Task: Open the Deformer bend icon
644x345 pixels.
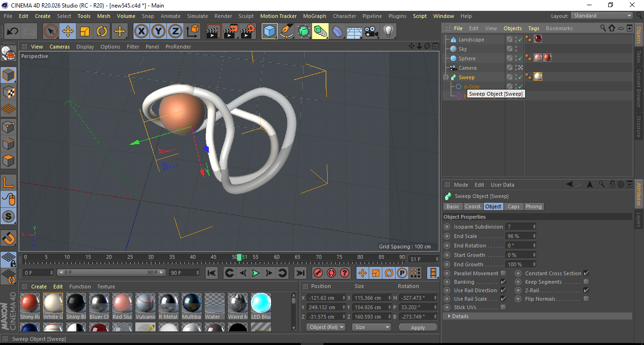Action: coord(338,32)
